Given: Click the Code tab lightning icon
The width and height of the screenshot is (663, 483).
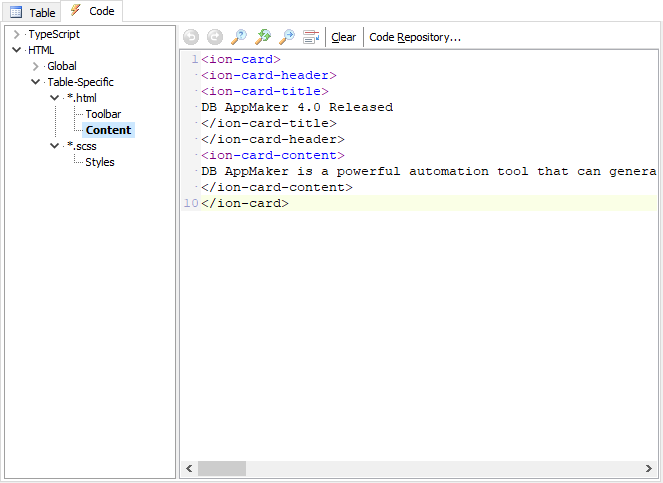Looking at the screenshot, I should point(76,10).
